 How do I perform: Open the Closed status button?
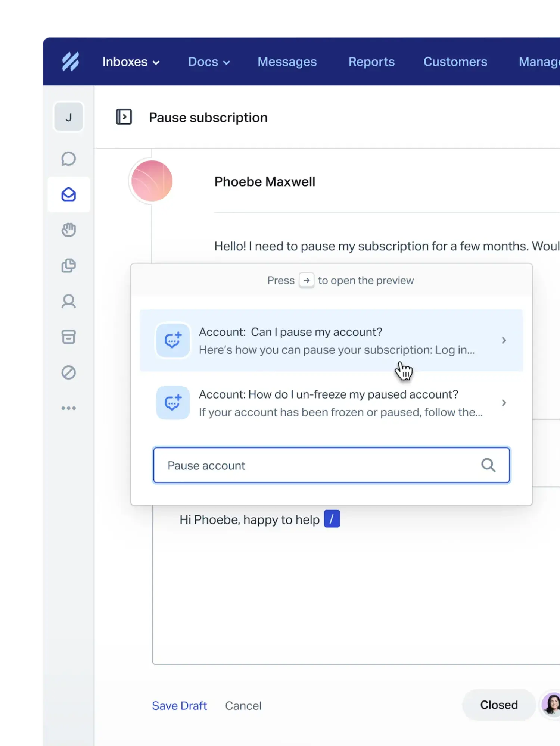499,705
